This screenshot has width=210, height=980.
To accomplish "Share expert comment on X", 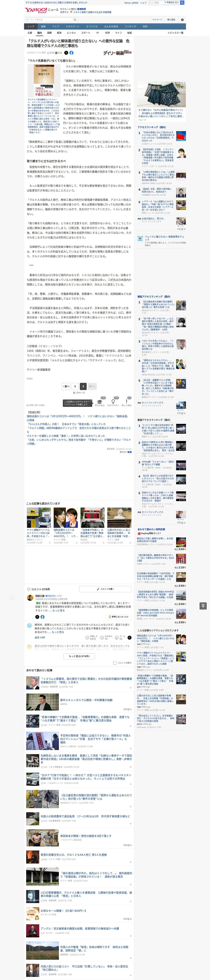I will coord(37,617).
